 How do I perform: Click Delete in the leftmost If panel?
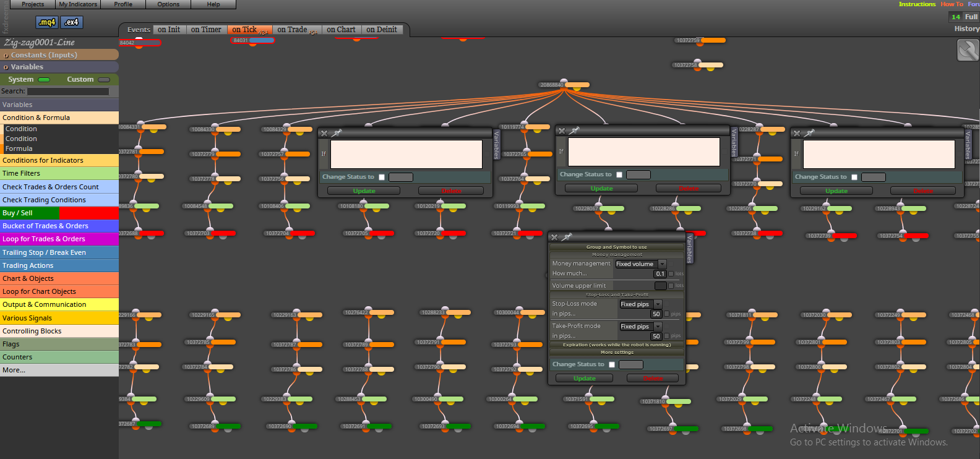click(451, 191)
